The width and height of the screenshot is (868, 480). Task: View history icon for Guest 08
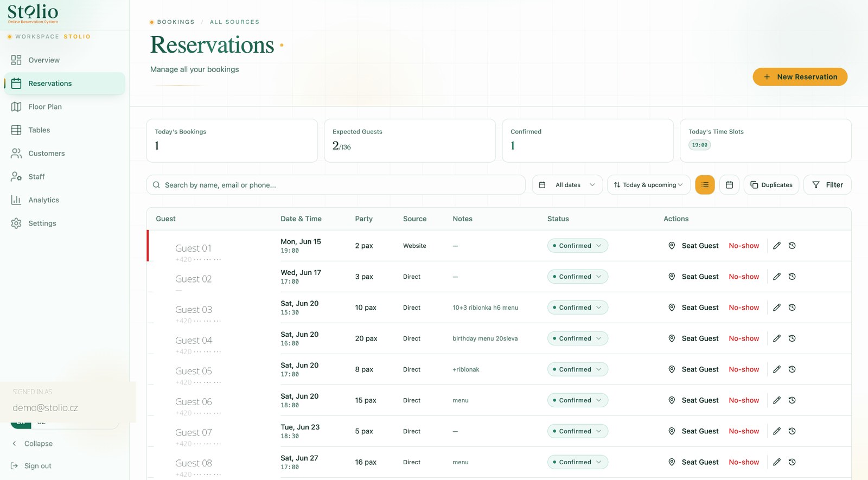pos(792,462)
